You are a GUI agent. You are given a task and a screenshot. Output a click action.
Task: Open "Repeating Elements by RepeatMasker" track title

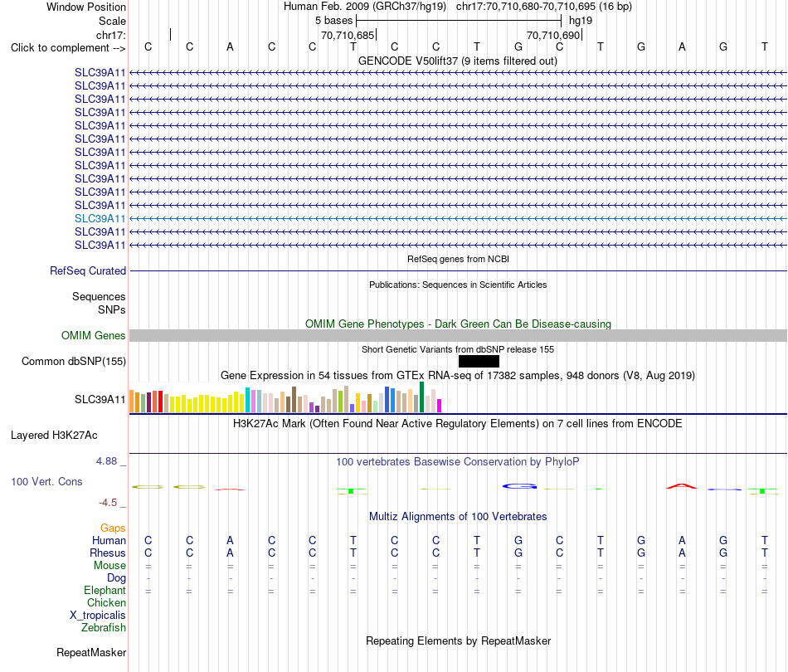(458, 641)
